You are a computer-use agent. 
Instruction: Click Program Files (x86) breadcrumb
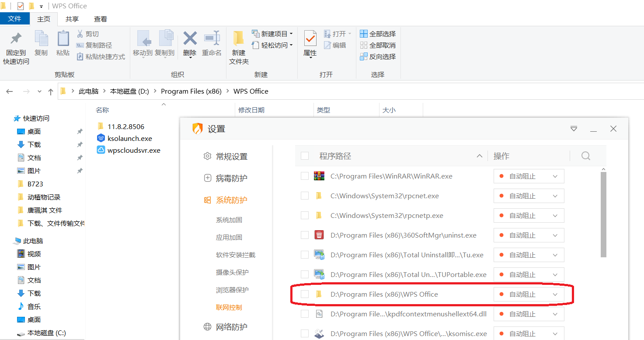(x=191, y=91)
